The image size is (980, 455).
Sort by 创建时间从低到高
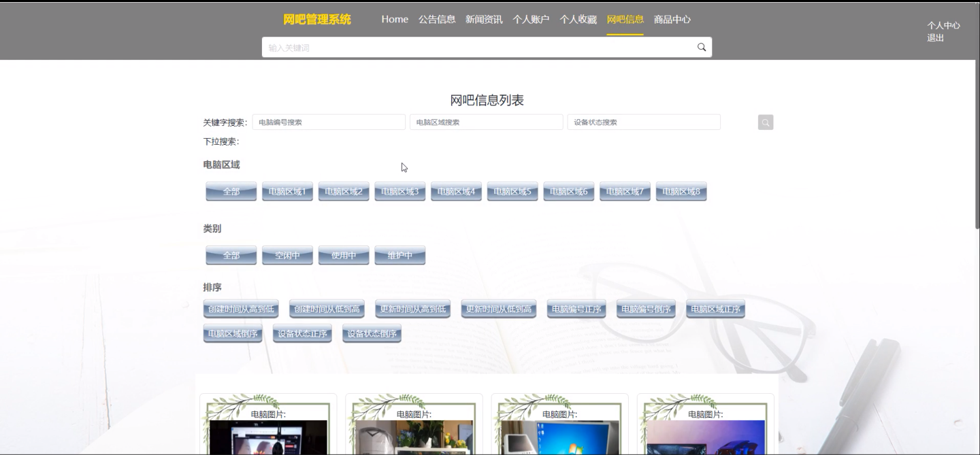click(x=327, y=309)
